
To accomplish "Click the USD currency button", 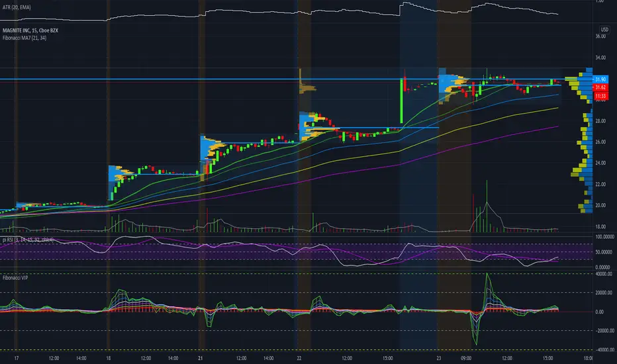I will pyautogui.click(x=604, y=30).
